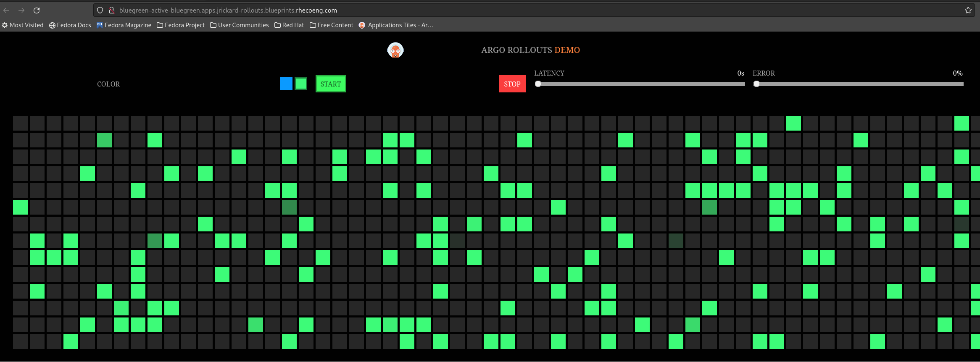Open the User Communities bookmarks folder
This screenshot has height=362, width=980.
click(x=240, y=25)
